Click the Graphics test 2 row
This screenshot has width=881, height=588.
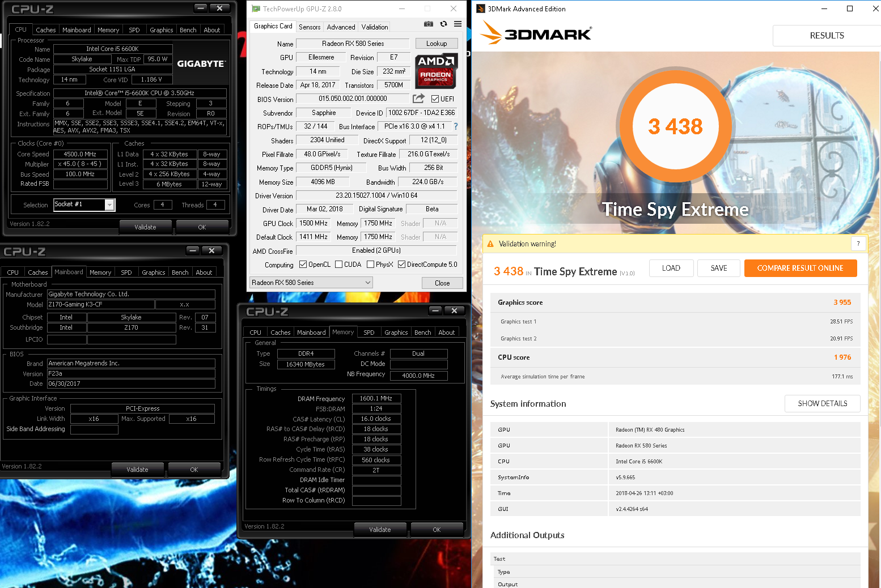pyautogui.click(x=675, y=338)
